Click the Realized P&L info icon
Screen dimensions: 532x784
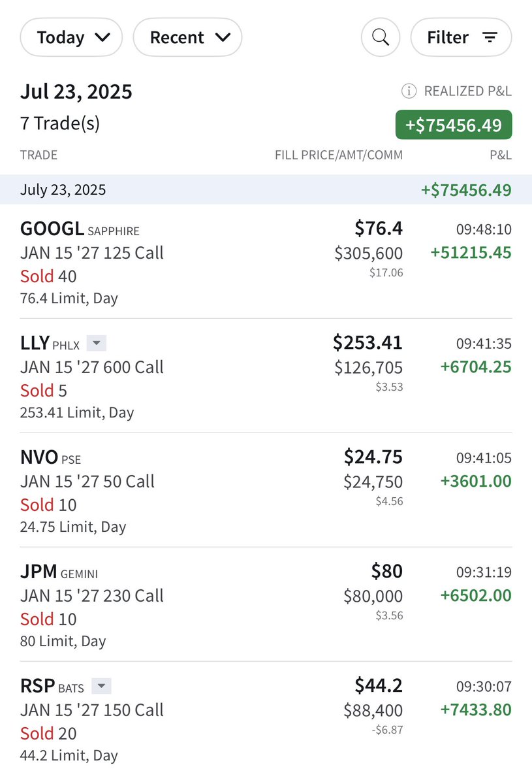409,91
